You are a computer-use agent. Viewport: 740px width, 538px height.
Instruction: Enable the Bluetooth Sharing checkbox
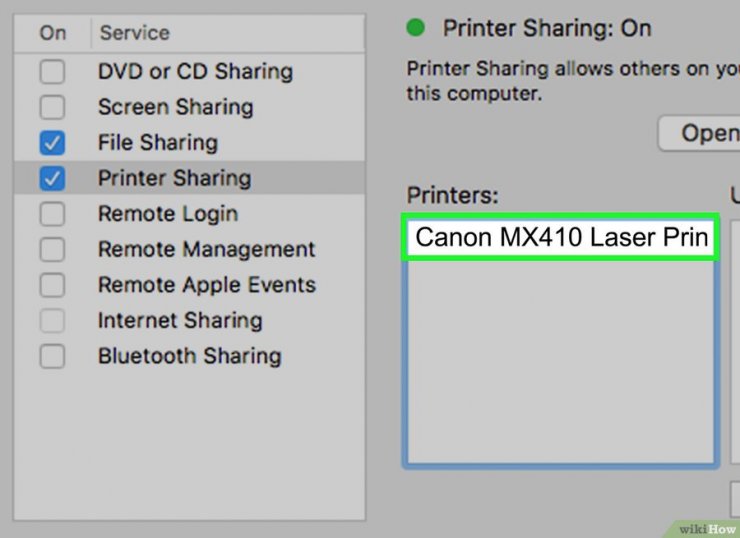tap(52, 356)
